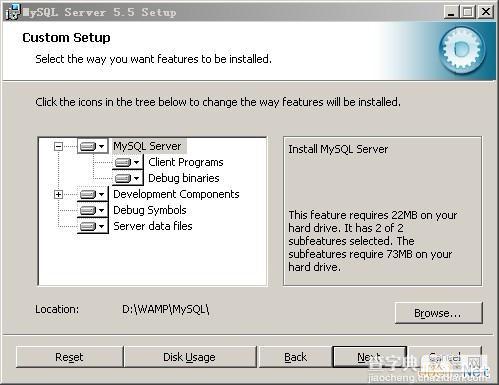Screen dimensions: 499x385
Task: Click the Reset button
Action: pos(69,357)
